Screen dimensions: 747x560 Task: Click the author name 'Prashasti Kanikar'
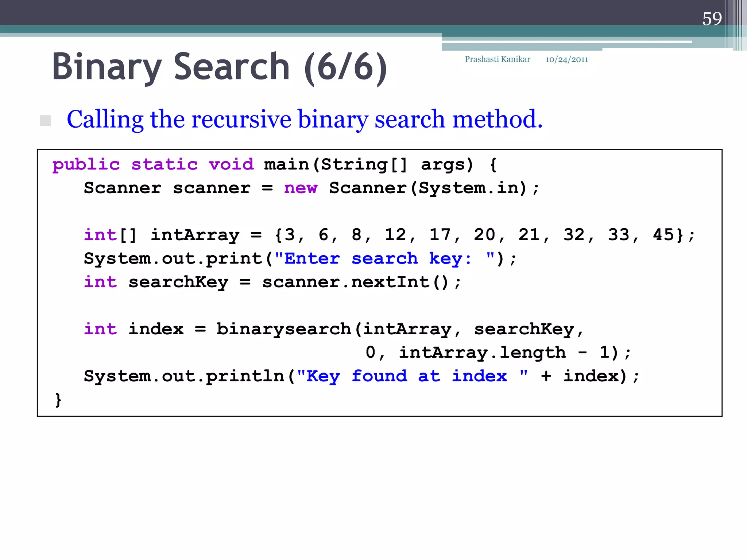click(x=497, y=59)
